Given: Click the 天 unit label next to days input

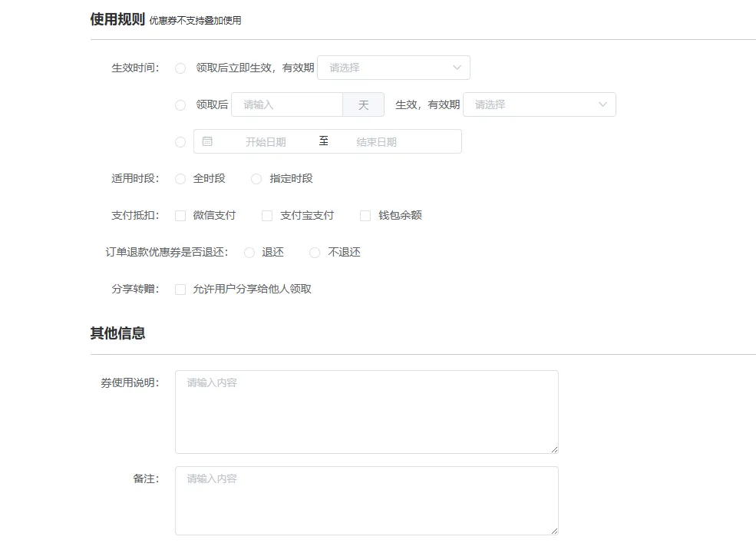Looking at the screenshot, I should (363, 104).
